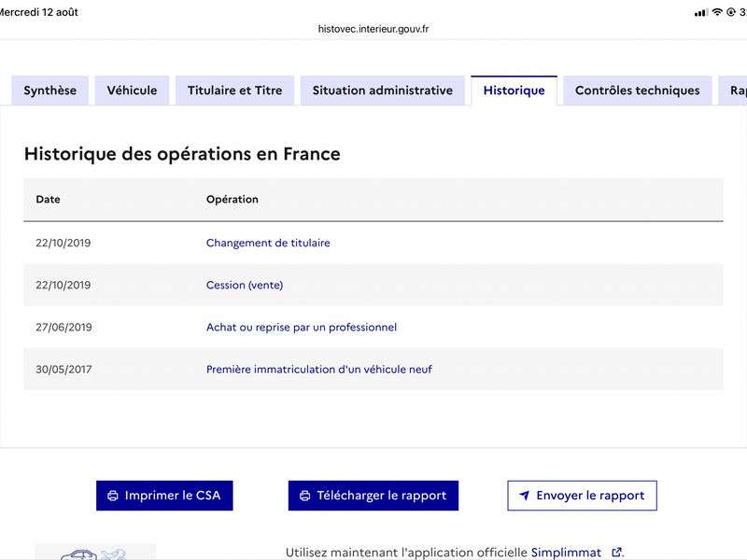Image resolution: width=747 pixels, height=560 pixels.
Task: Select the Historique tab
Action: (514, 91)
